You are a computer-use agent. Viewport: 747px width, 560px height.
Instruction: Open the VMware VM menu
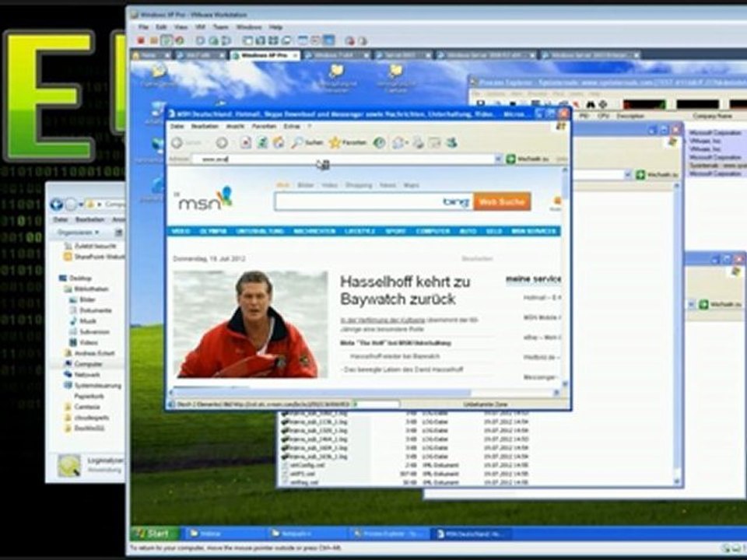(x=200, y=27)
